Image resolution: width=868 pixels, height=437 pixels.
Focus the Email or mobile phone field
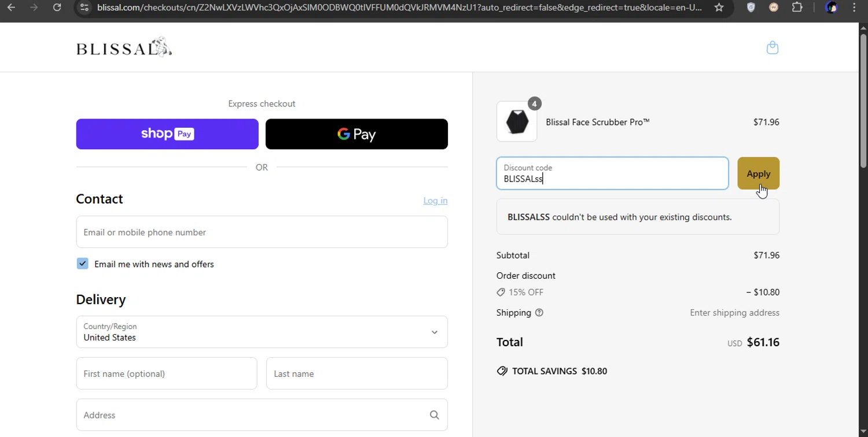(x=262, y=232)
